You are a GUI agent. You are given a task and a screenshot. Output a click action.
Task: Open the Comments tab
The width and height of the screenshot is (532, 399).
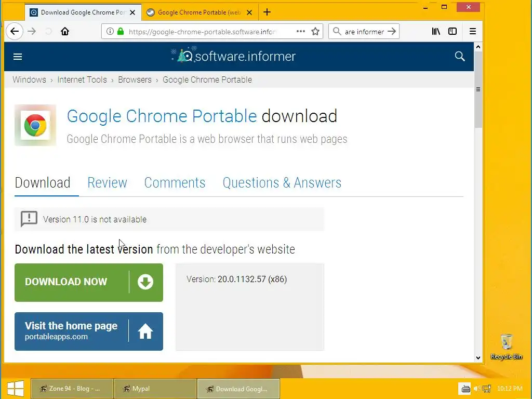pyautogui.click(x=175, y=183)
